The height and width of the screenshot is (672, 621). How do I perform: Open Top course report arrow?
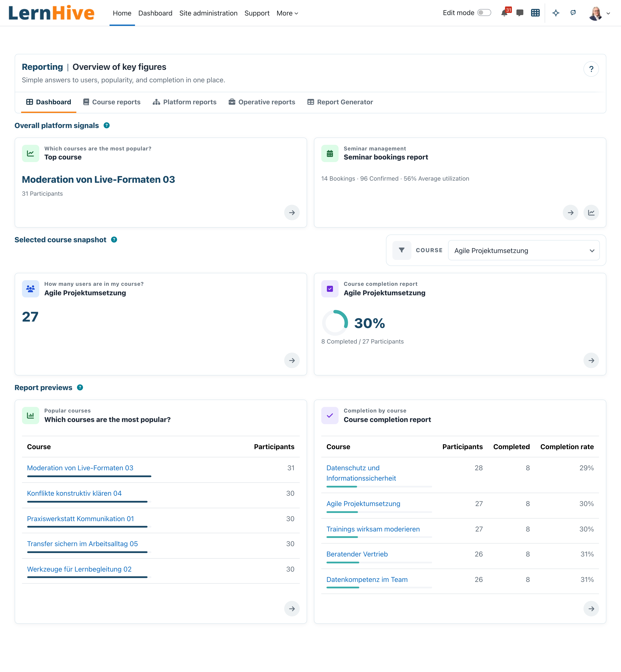click(x=292, y=213)
